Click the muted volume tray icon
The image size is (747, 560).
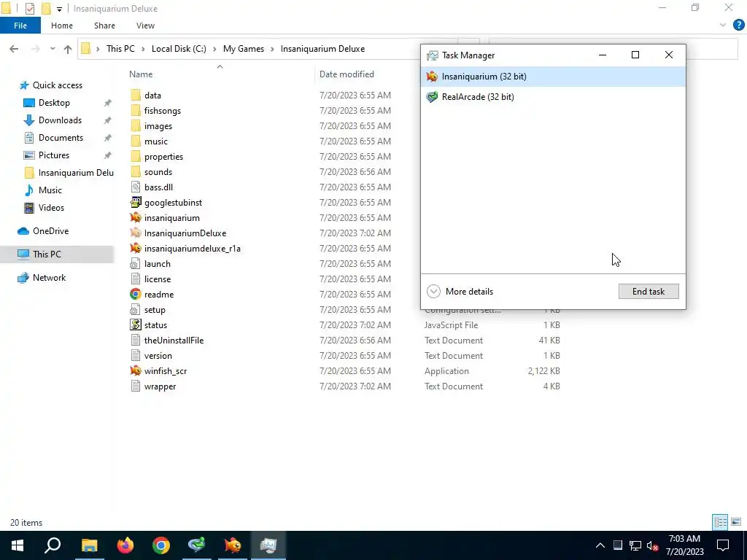[652, 545]
